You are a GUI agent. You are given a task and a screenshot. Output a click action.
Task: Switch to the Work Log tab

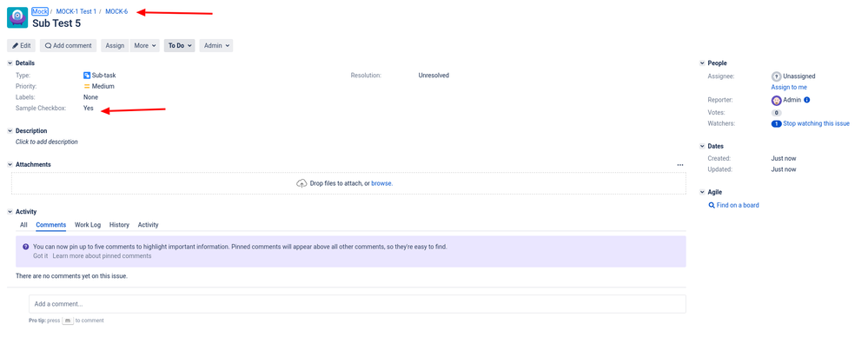[x=88, y=225]
